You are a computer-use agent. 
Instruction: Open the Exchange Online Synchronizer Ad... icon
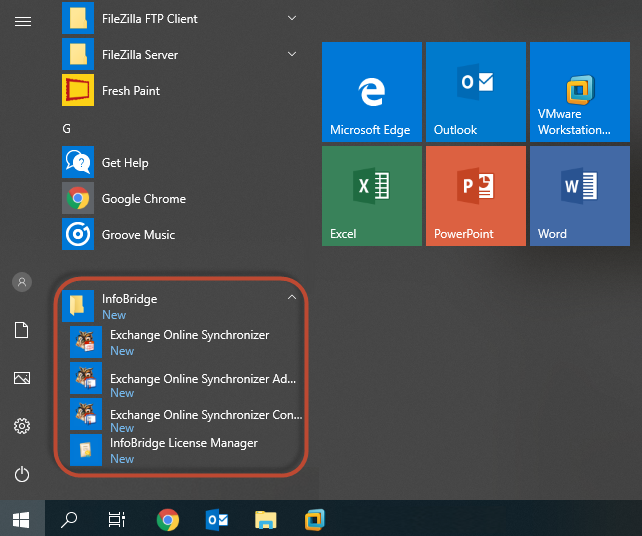[x=86, y=378]
